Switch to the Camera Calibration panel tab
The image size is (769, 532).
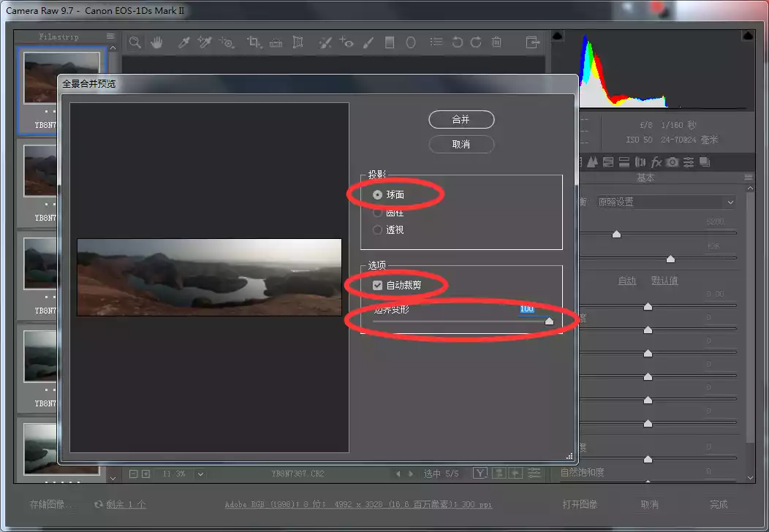673,162
